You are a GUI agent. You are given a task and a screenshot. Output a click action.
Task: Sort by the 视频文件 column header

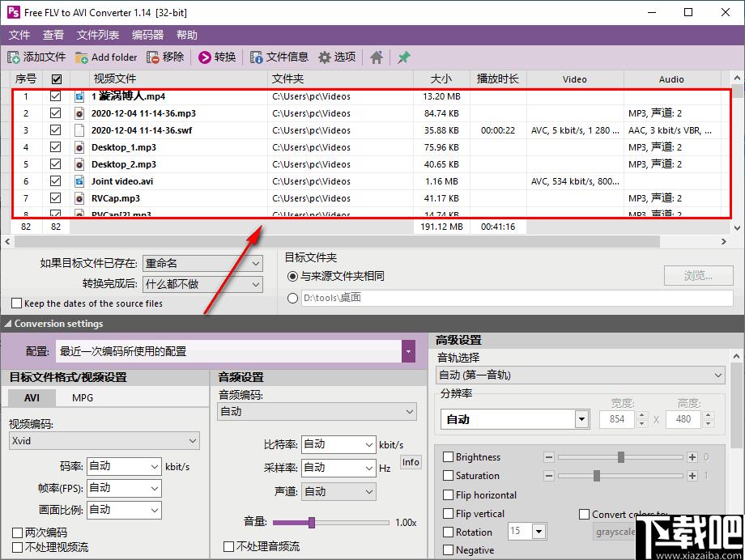point(178,78)
